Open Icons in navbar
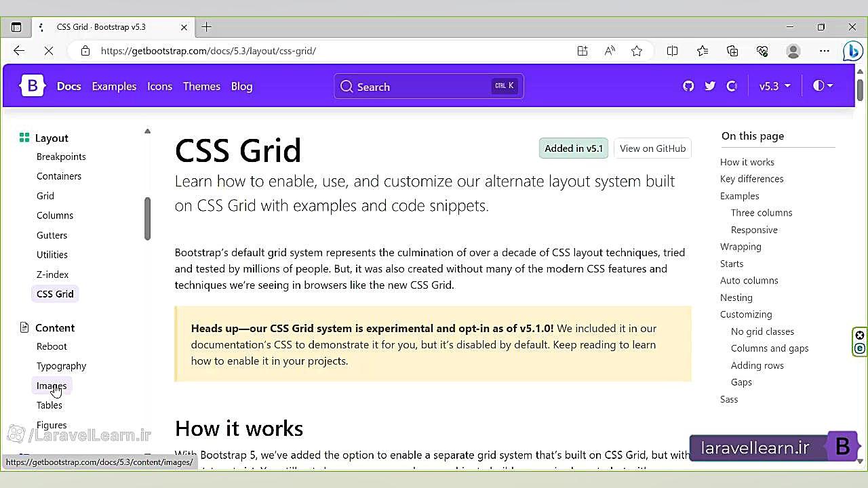 [x=159, y=86]
